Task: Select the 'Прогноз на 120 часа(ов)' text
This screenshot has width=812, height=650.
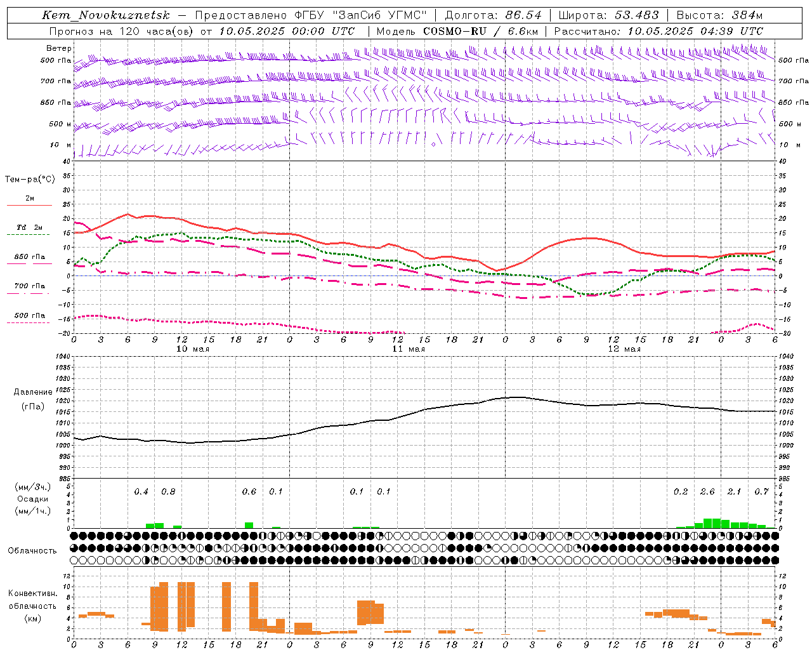Action: [x=122, y=31]
